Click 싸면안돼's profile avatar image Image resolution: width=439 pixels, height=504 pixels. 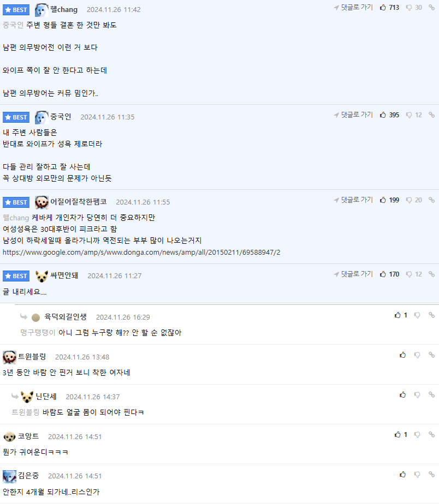coord(41,276)
